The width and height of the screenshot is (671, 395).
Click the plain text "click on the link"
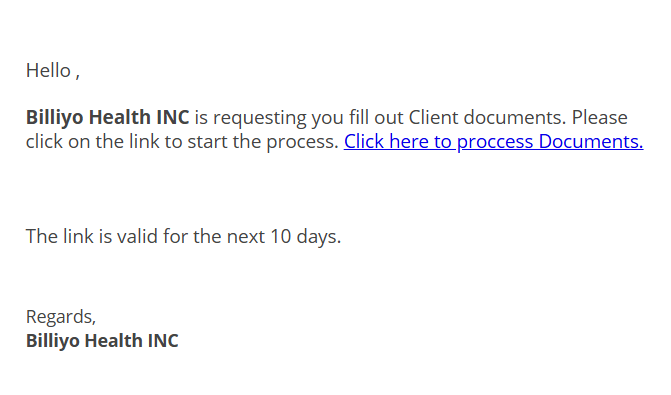click(92, 142)
